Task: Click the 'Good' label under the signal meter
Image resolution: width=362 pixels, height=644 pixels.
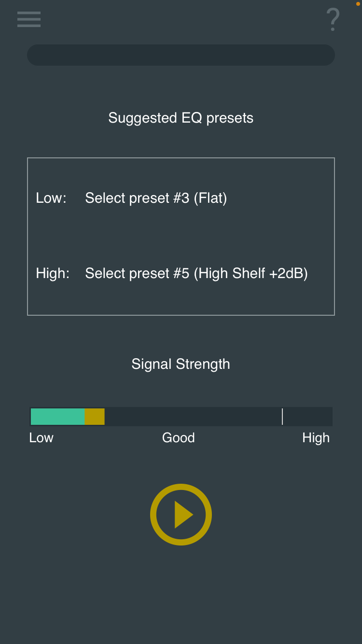Action: [178, 438]
